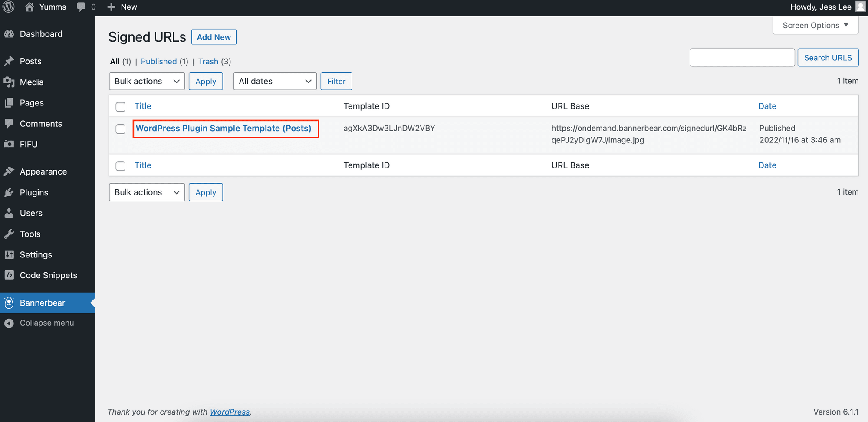
Task: Go to Appearance in the sidebar menu
Action: [x=43, y=171]
